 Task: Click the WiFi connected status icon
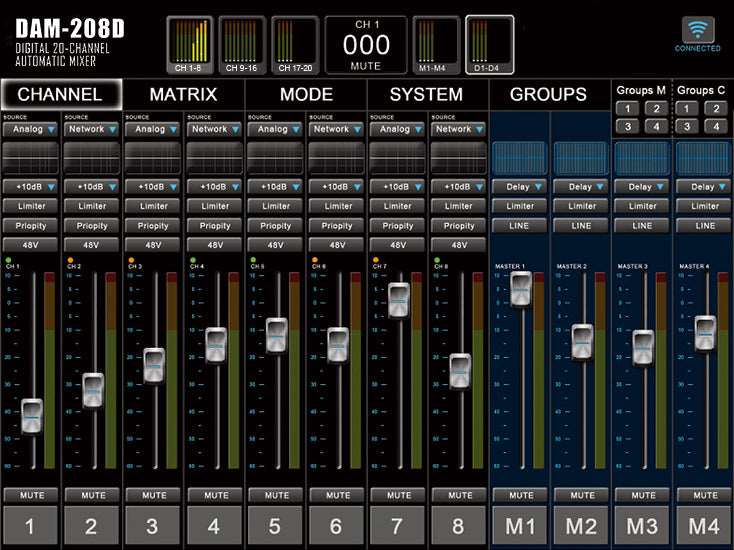697,30
